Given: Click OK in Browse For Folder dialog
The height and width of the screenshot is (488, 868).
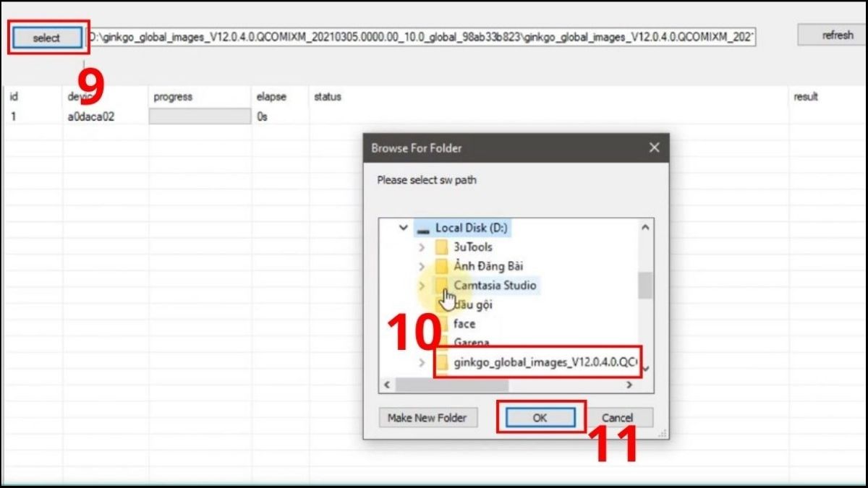Looking at the screenshot, I should (540, 418).
